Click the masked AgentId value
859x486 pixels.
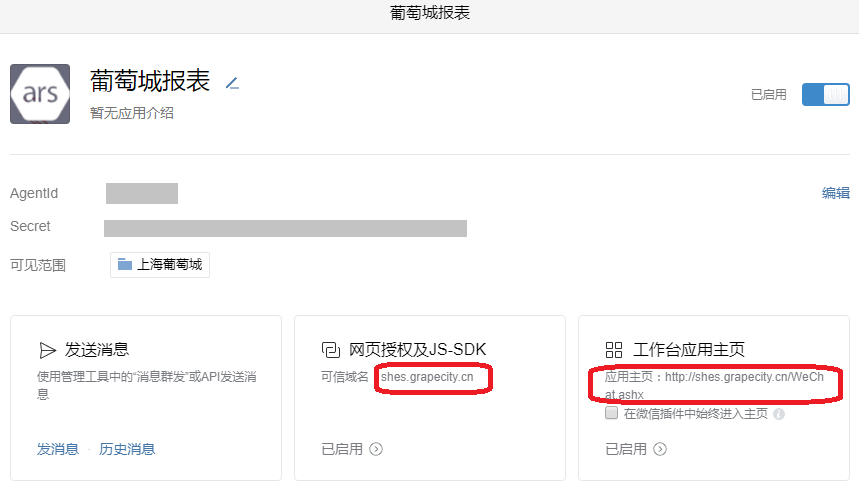point(142,193)
